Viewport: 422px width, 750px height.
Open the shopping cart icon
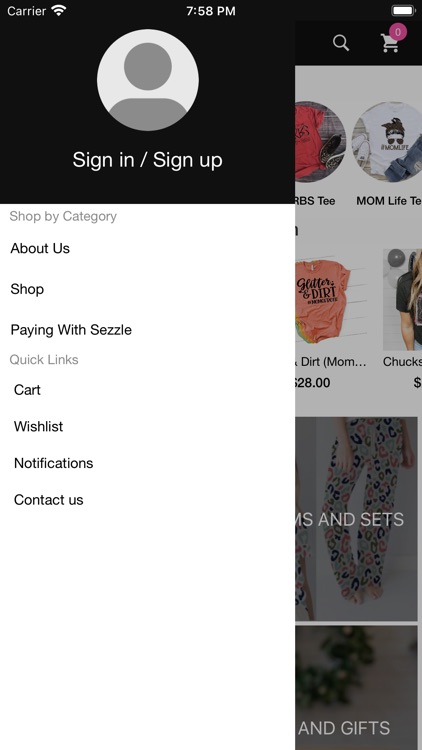(x=390, y=44)
